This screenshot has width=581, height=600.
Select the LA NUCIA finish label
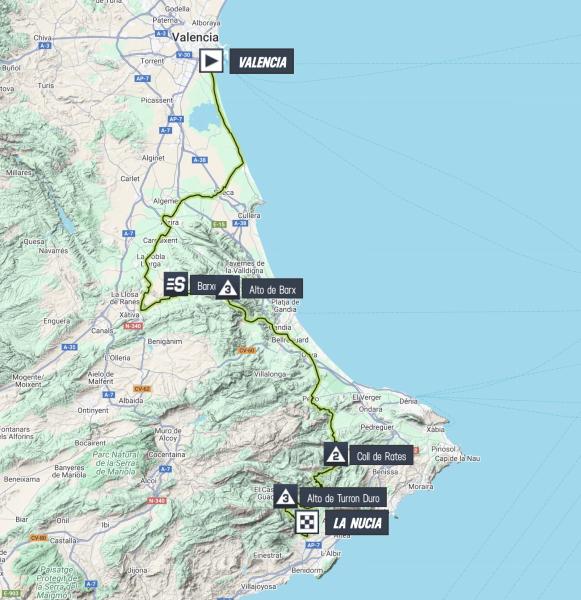(x=357, y=523)
